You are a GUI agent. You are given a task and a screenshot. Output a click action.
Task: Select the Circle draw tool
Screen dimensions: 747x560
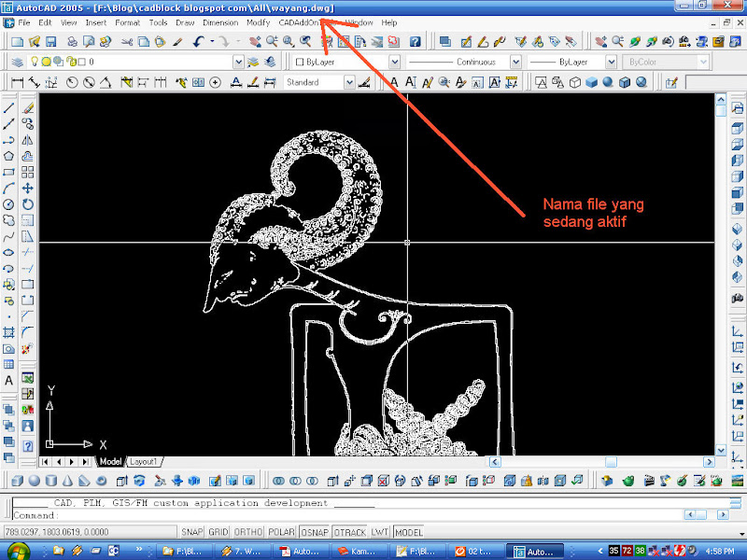(8, 204)
